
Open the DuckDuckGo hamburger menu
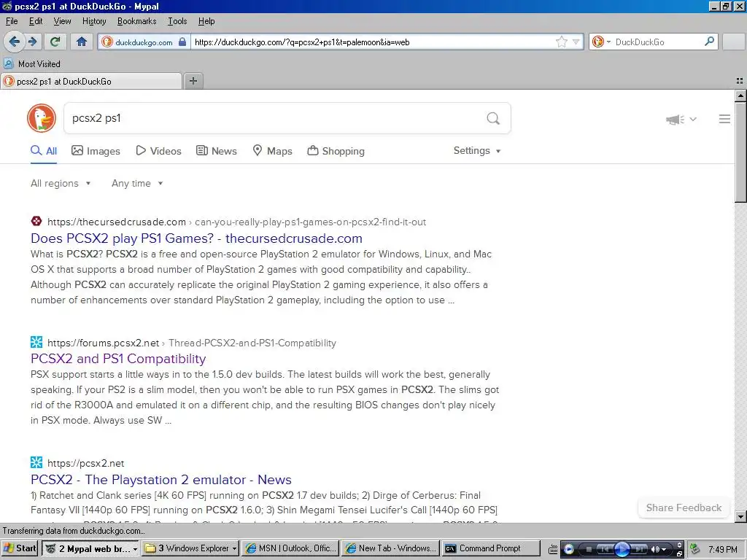pyautogui.click(x=724, y=119)
